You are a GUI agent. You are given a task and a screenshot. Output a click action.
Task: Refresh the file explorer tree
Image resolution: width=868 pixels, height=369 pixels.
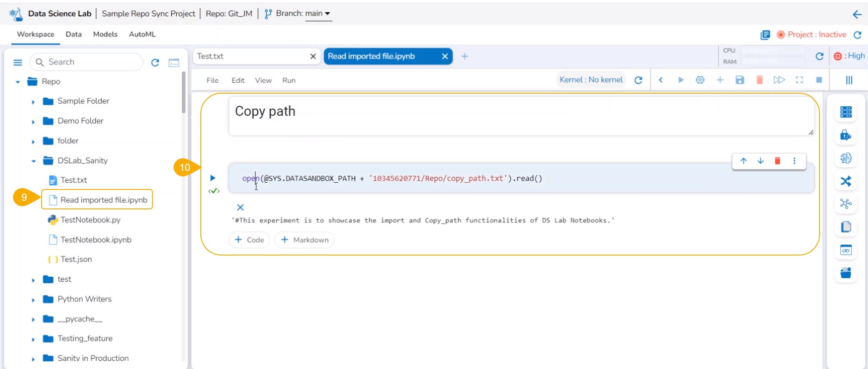155,62
